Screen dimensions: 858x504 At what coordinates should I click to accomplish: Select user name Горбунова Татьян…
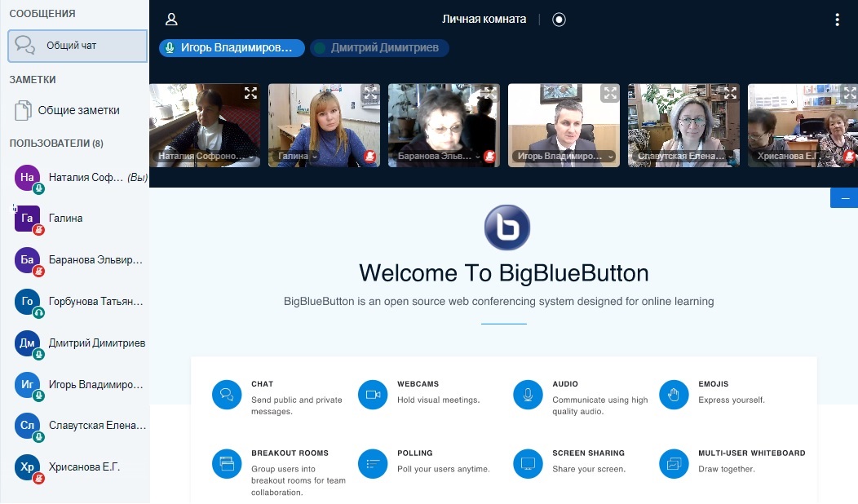click(95, 302)
